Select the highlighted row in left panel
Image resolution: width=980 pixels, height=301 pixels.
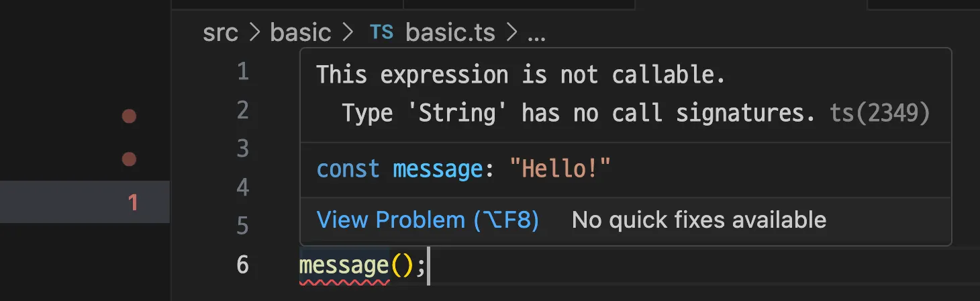pyautogui.click(x=85, y=202)
